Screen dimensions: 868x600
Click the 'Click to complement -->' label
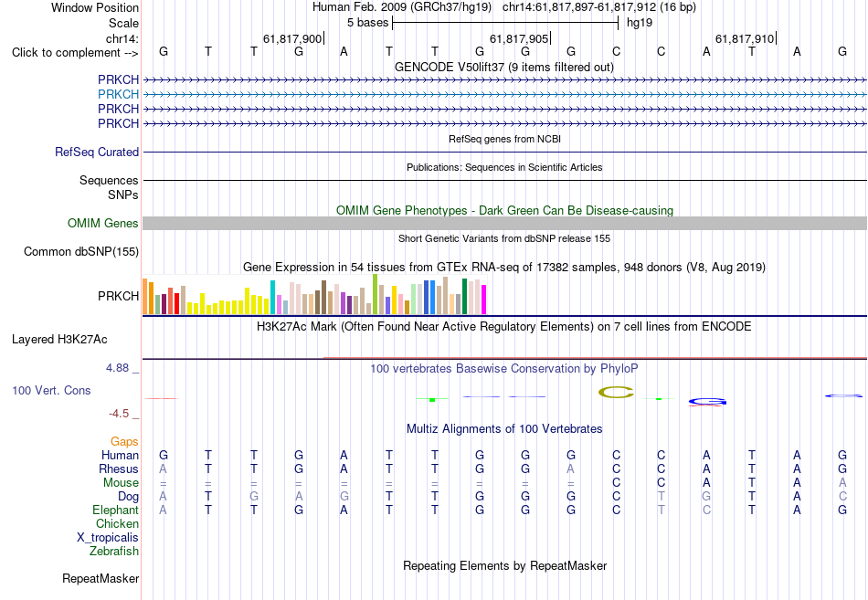pyautogui.click(x=75, y=53)
